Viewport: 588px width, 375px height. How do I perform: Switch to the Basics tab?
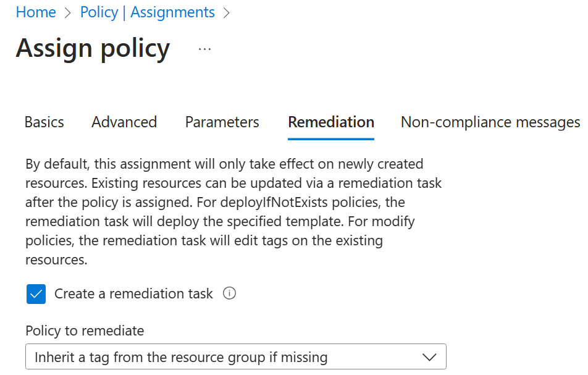(x=44, y=122)
